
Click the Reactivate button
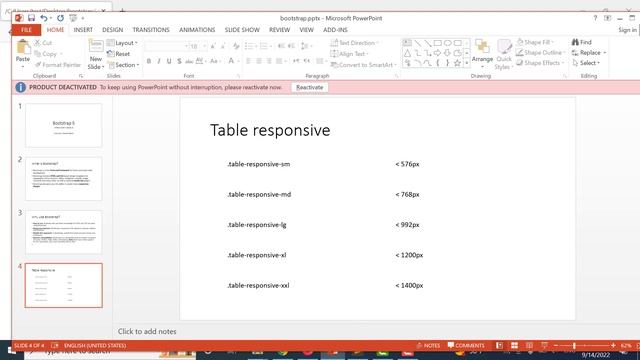coord(309,87)
